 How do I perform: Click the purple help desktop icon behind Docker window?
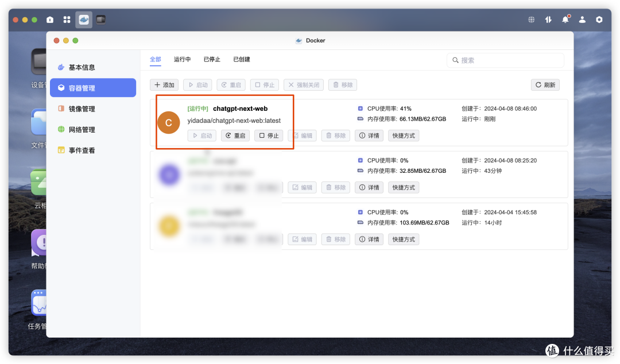(39, 242)
